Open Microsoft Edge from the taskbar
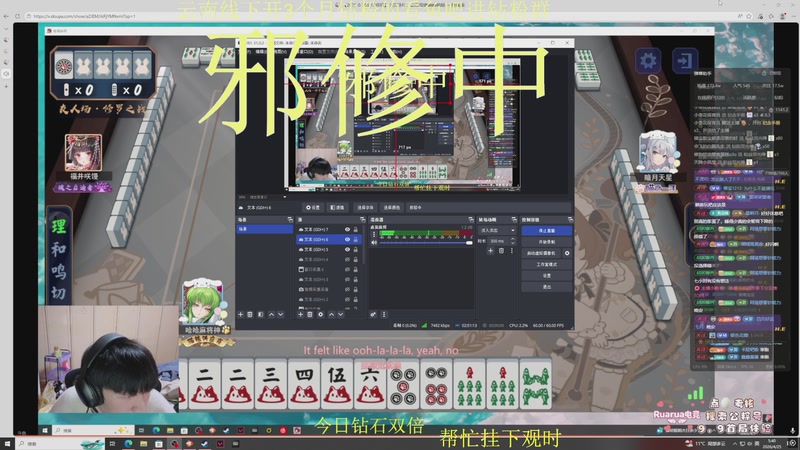Screen dimensions: 800x450 (x=128, y=444)
